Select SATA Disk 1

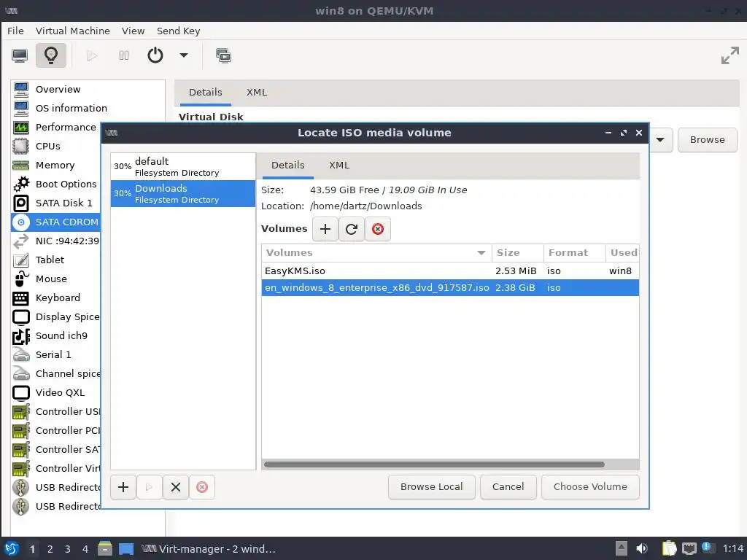56,203
